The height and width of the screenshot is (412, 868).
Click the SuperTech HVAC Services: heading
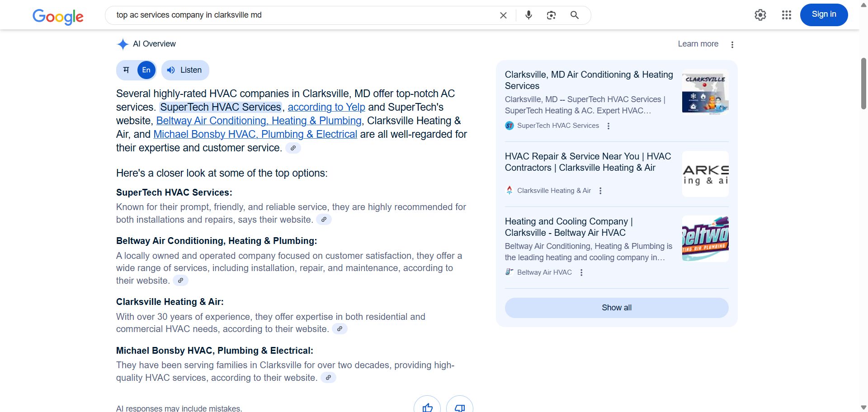pyautogui.click(x=174, y=192)
